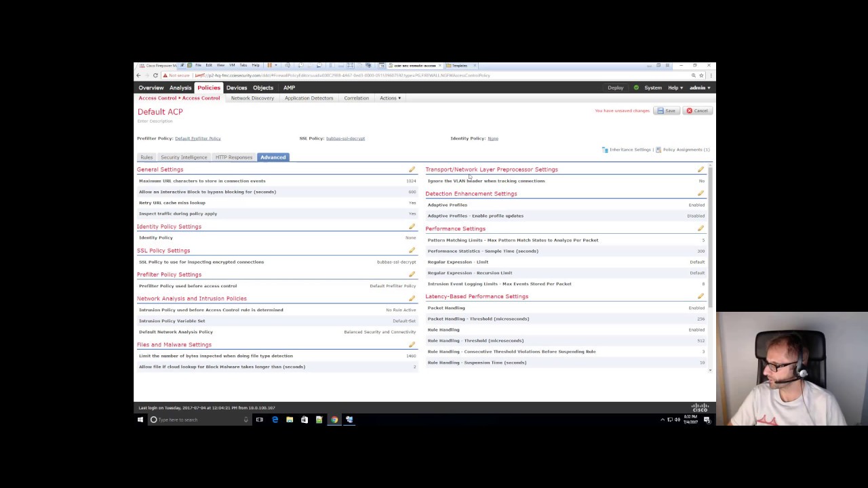Open bubbas-ssl-decrypt SSL policy link
This screenshot has width=868, height=488.
pyautogui.click(x=345, y=138)
